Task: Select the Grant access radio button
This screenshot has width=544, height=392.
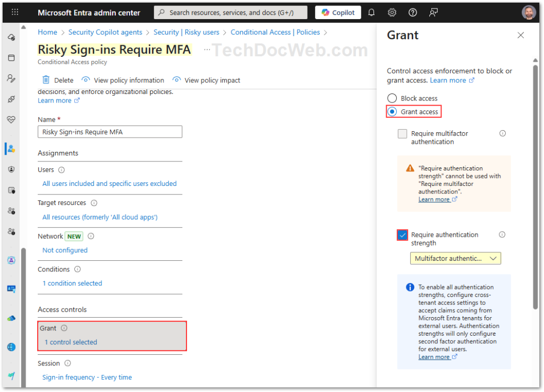Action: point(392,112)
